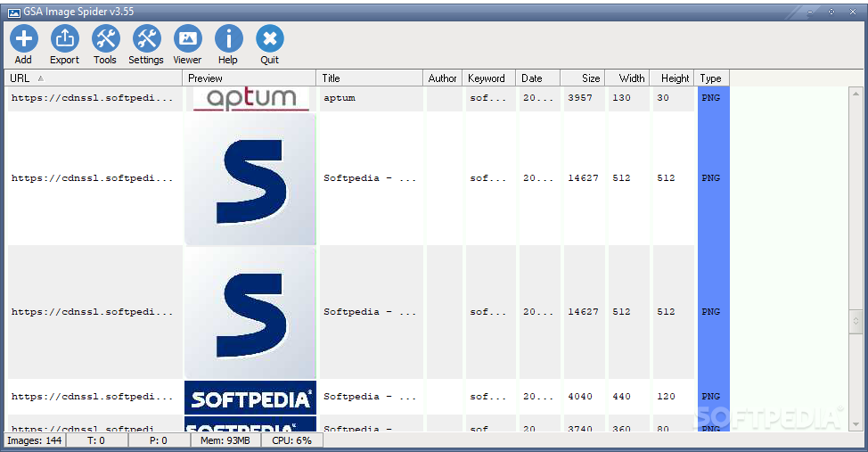The width and height of the screenshot is (868, 452).
Task: Sort by the URL column header
Action: coord(94,78)
